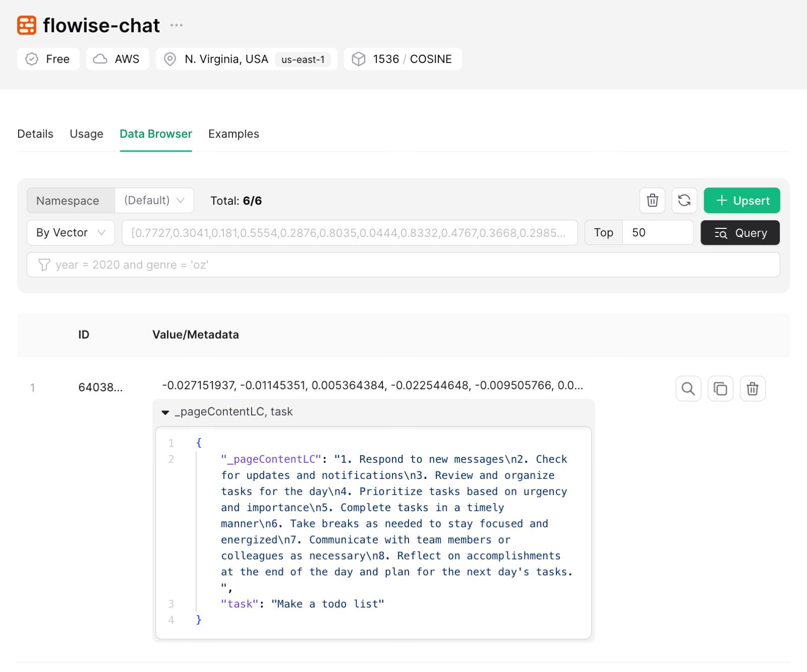This screenshot has height=672, width=807.
Task: Click the Upsert button
Action: 741,201
